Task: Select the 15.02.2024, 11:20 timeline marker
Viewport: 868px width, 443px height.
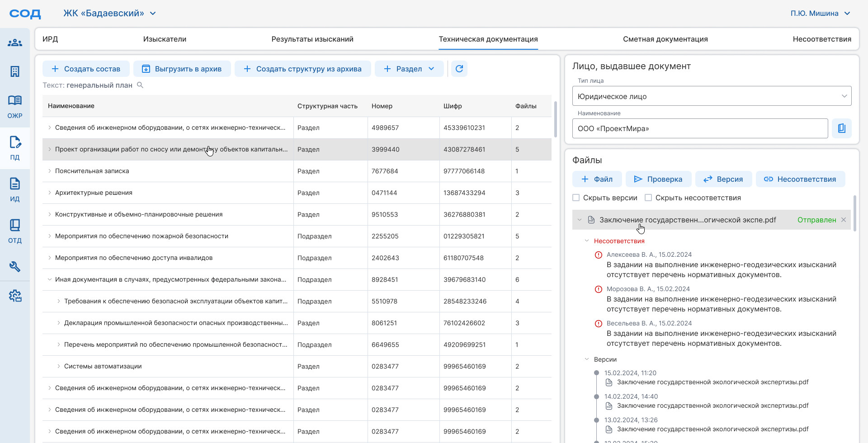Action: (597, 373)
